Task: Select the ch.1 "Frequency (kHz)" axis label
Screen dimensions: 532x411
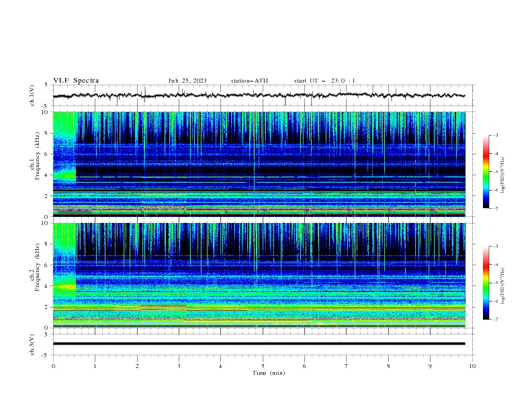Action: (38, 156)
